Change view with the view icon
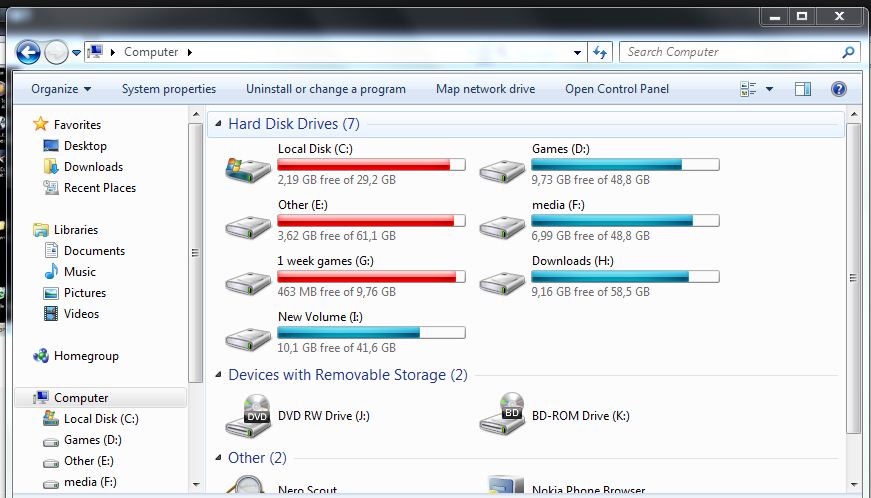871x498 pixels. 748,89
